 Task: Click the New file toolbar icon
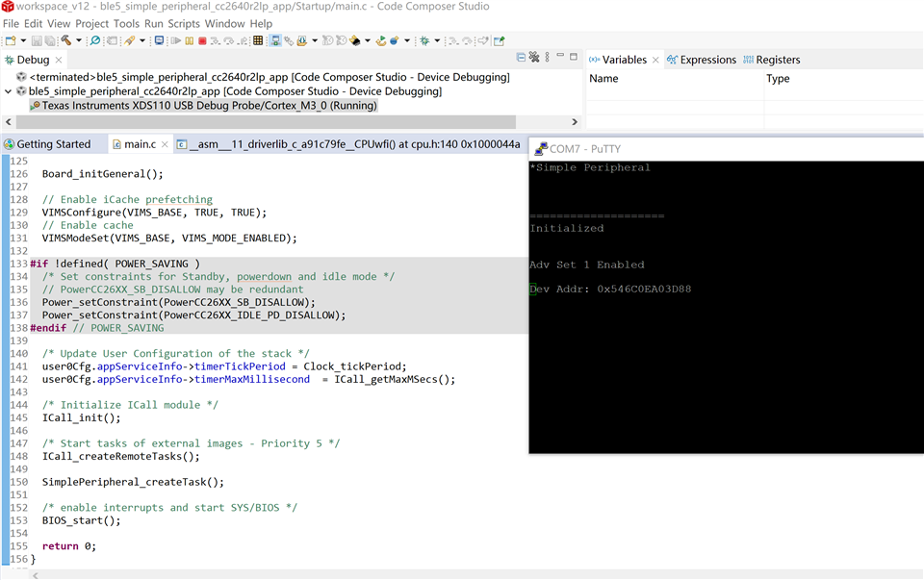point(10,41)
